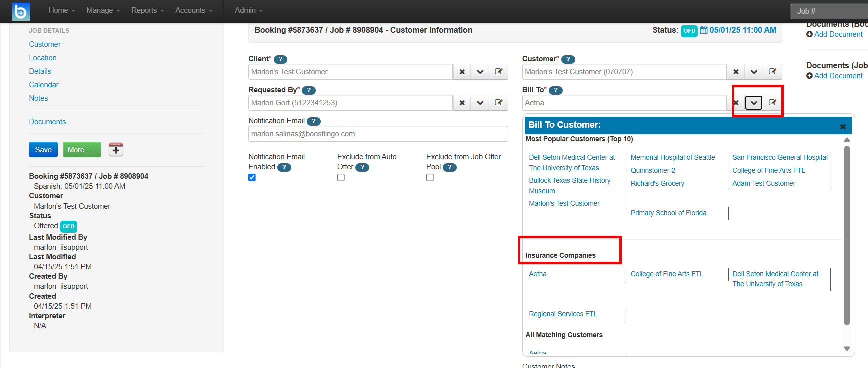Expand the Requested By dropdown arrow
868x368 pixels.
(x=480, y=103)
